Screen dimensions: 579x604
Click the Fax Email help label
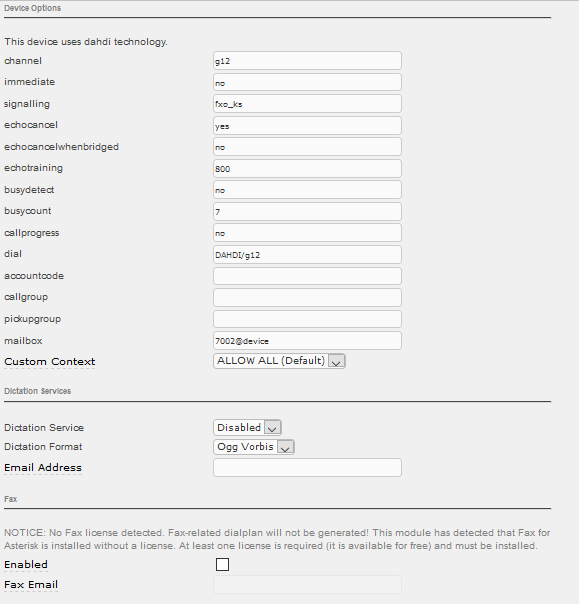click(x=31, y=585)
